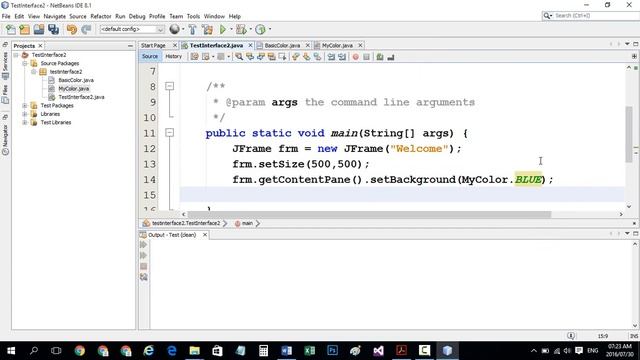Click the New File toolbar icon
Image resolution: width=640 pixels, height=360 pixels.
pyautogui.click(x=11, y=29)
